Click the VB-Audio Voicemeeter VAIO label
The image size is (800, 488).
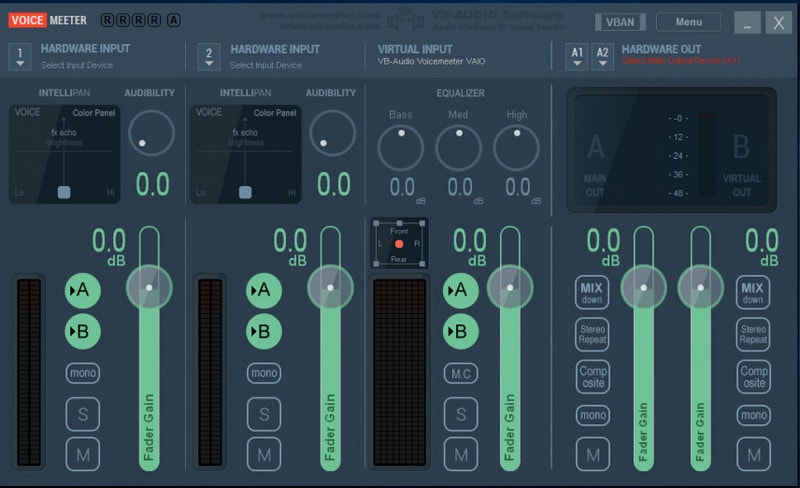[432, 61]
